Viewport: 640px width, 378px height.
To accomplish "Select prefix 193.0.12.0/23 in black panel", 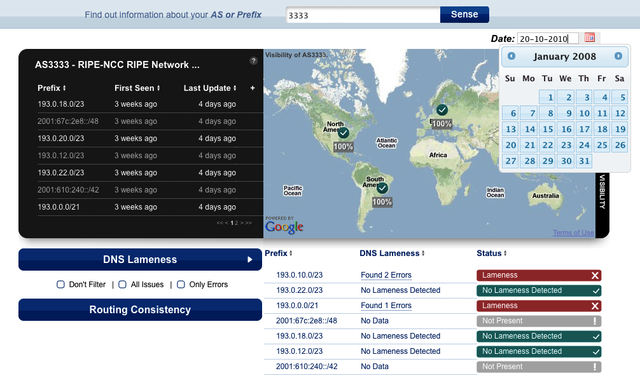I will click(60, 156).
